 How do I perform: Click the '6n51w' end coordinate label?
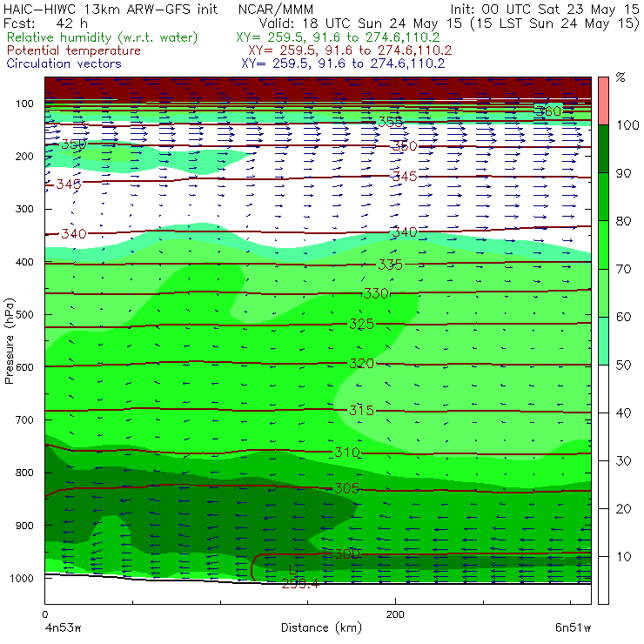574,628
